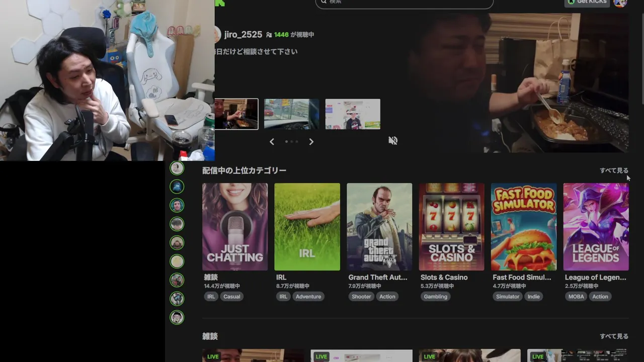Select the second carousel thumbnail with car view
The width and height of the screenshot is (644, 362).
tap(291, 114)
